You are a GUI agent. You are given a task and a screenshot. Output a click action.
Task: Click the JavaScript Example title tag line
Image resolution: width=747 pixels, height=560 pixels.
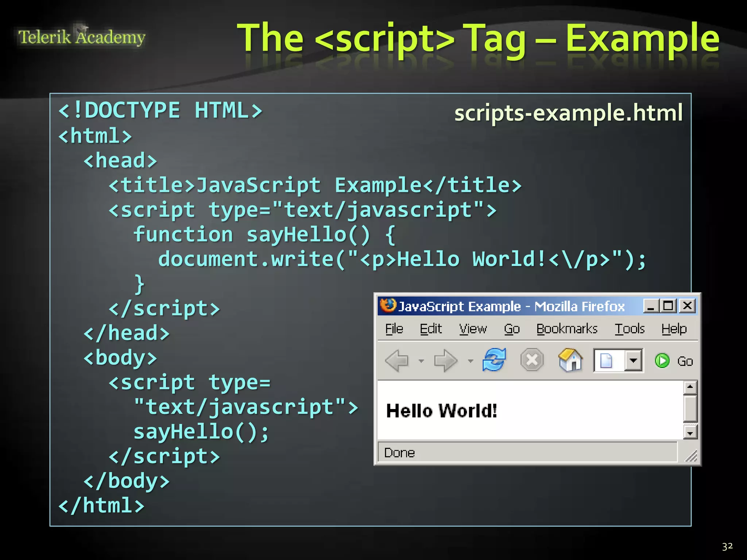click(315, 185)
